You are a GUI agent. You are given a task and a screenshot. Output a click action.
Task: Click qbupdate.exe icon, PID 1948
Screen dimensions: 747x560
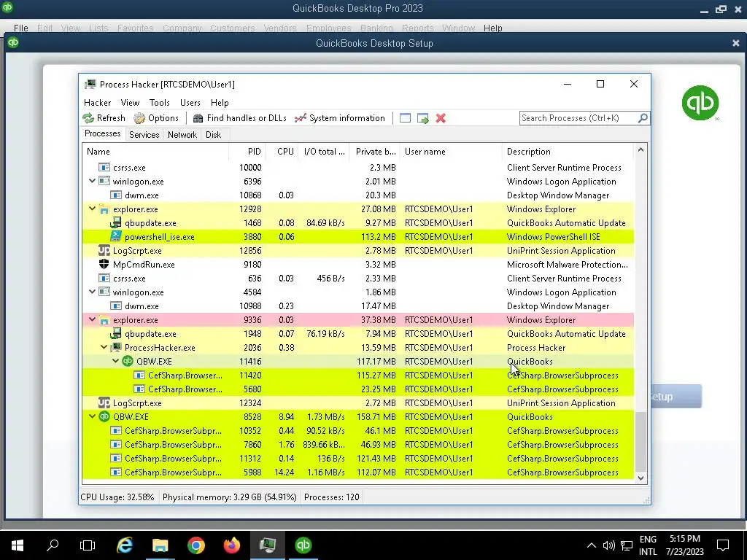tap(116, 333)
